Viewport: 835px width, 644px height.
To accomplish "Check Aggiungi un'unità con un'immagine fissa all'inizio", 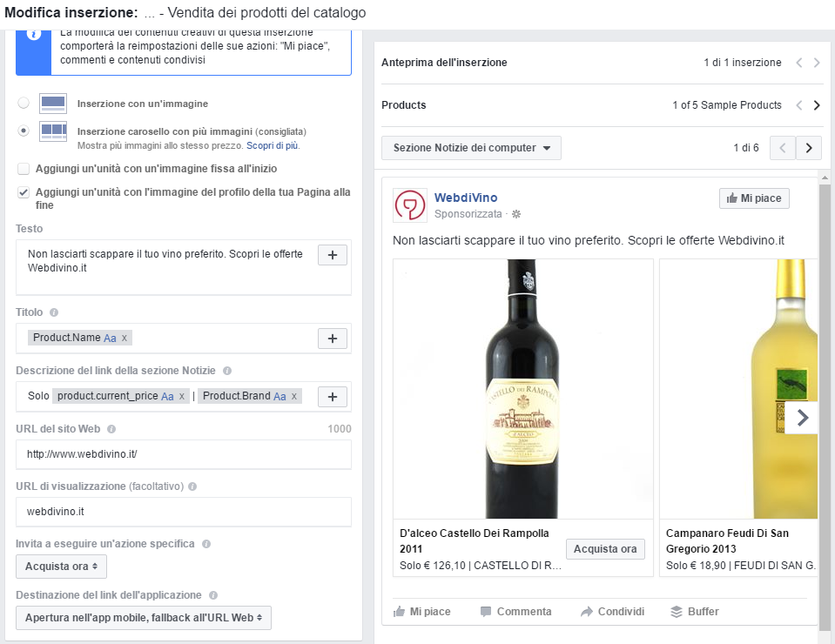I will 24,169.
